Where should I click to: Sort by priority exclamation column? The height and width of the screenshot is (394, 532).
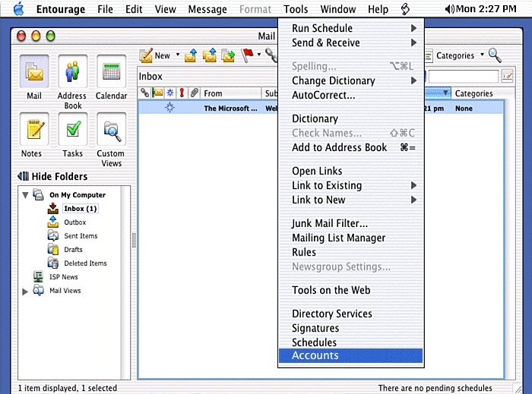[x=182, y=93]
